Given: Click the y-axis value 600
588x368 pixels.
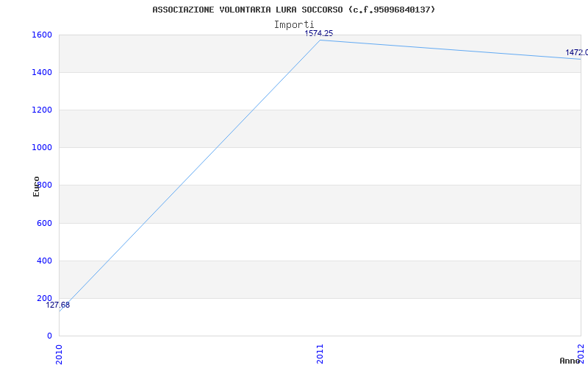Looking at the screenshot, I should point(44,223).
